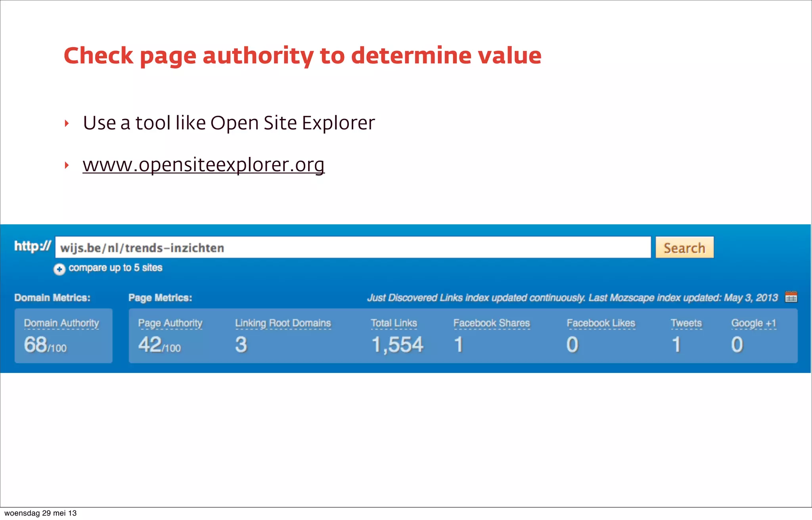Image resolution: width=812 pixels, height=520 pixels.
Task: Click the http:// prefix label
Action: pyautogui.click(x=33, y=246)
